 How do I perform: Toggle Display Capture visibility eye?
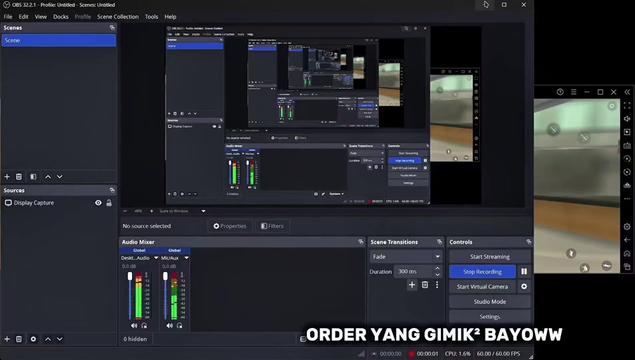[x=98, y=202]
